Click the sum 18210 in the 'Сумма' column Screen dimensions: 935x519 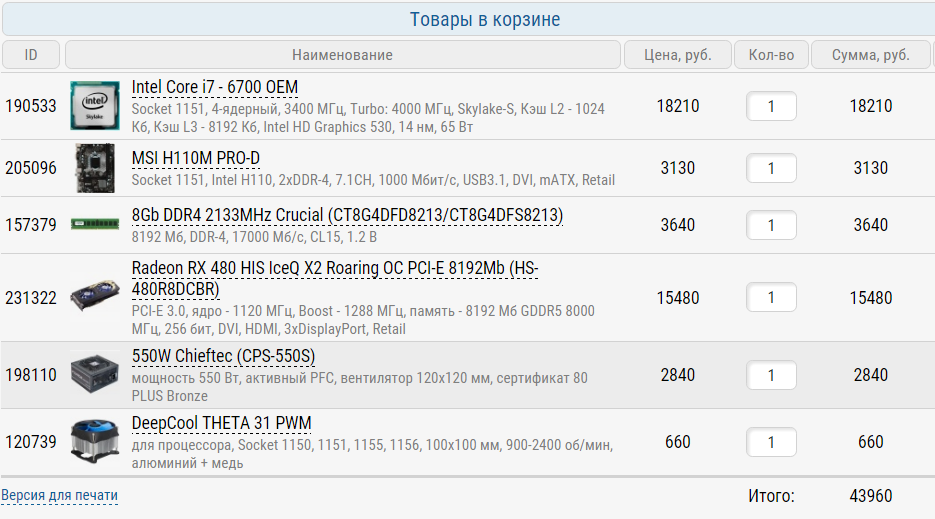[871, 106]
